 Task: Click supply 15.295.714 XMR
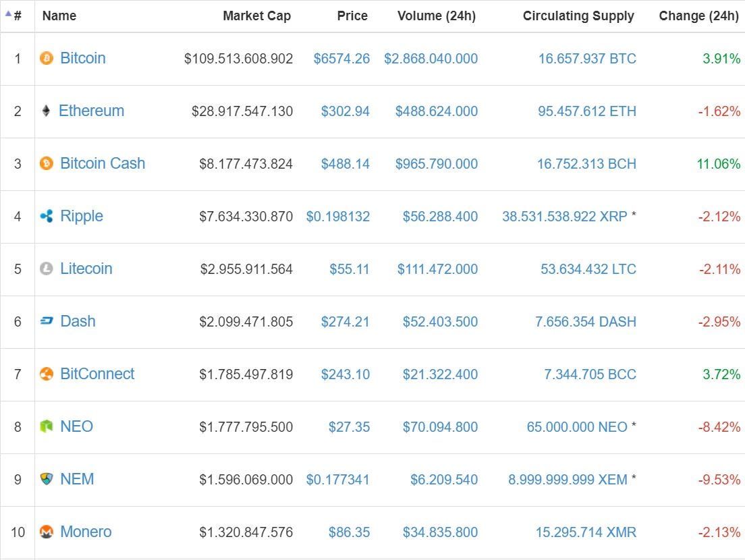586,532
